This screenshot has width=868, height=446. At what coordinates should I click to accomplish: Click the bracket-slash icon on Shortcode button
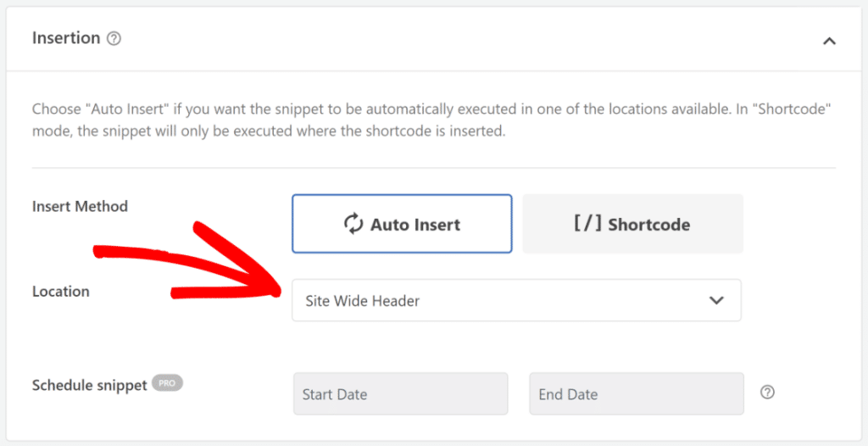588,224
